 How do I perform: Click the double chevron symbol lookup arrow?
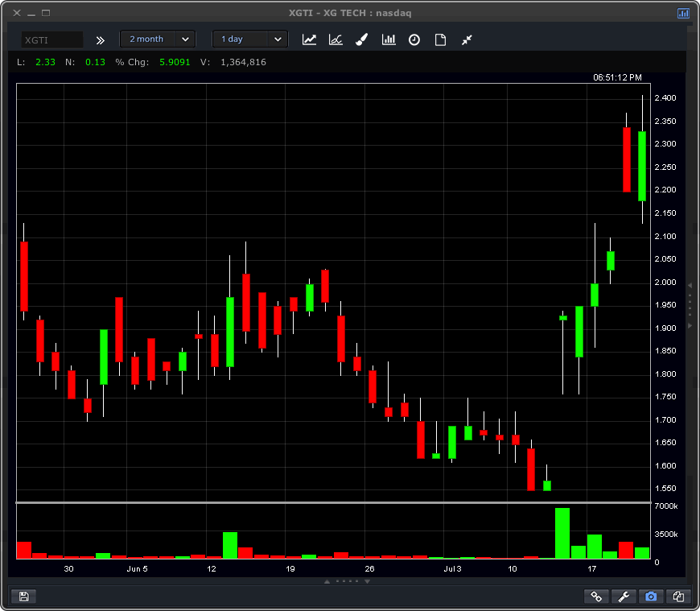[x=101, y=39]
